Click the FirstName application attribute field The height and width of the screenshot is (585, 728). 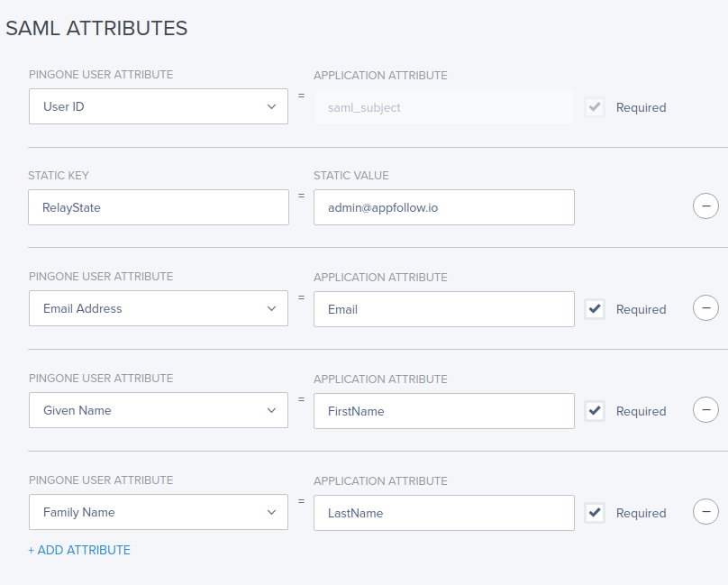pyautogui.click(x=444, y=411)
